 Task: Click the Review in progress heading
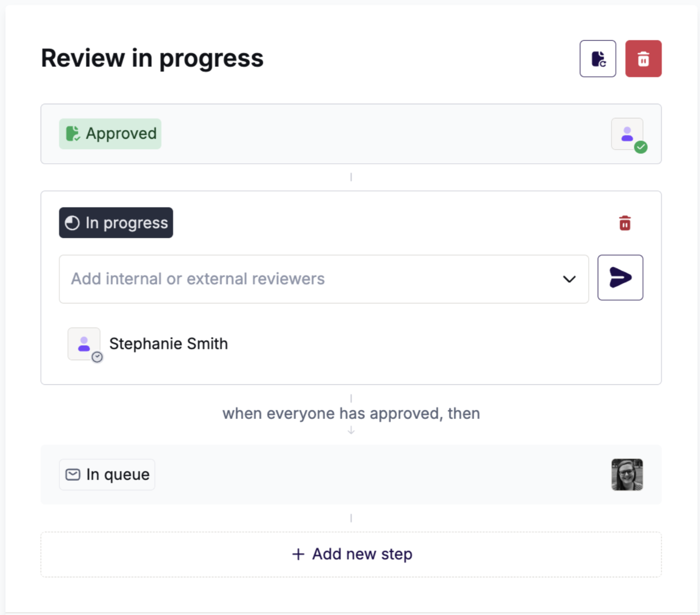point(152,58)
